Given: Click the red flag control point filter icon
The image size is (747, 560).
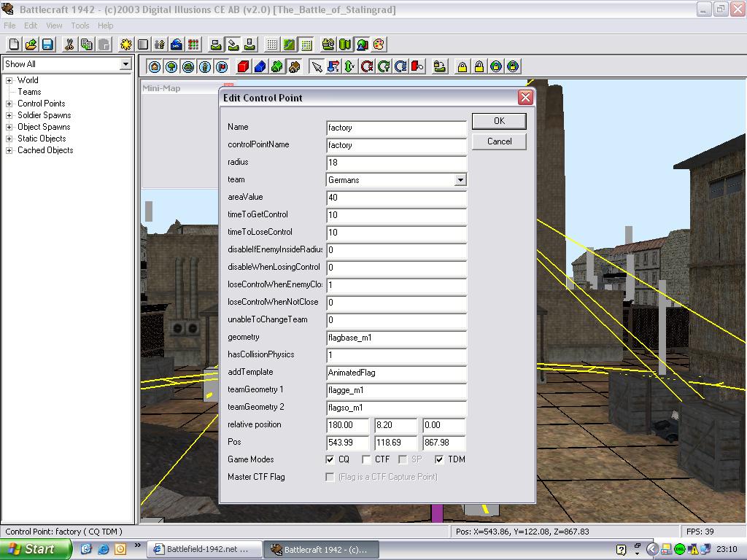Looking at the screenshot, I should [x=222, y=66].
